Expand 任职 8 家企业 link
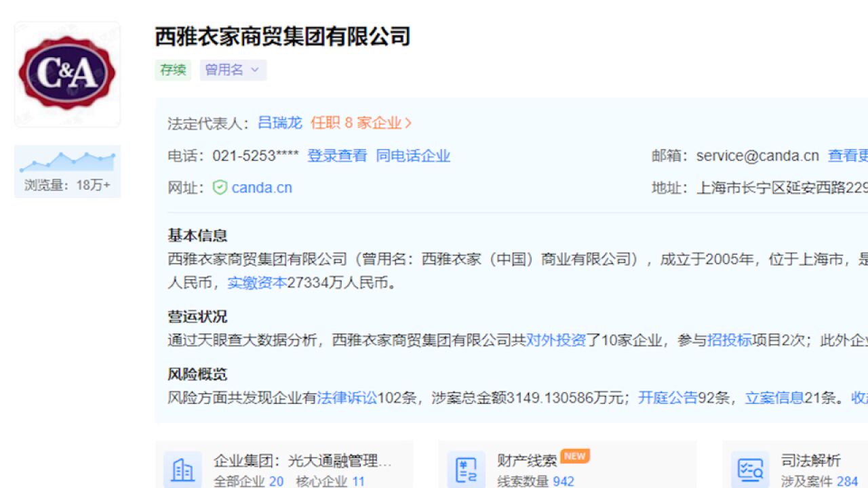 [x=361, y=123]
